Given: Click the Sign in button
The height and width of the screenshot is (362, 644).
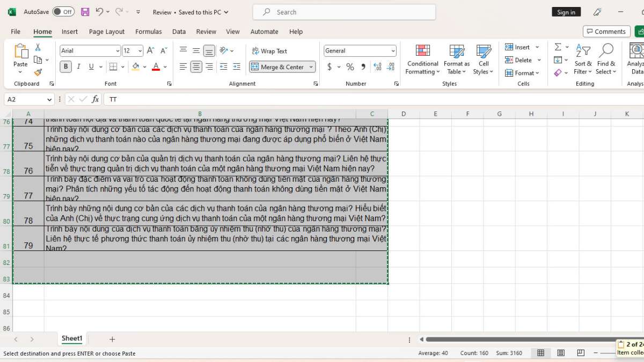Looking at the screenshot, I should click(566, 12).
